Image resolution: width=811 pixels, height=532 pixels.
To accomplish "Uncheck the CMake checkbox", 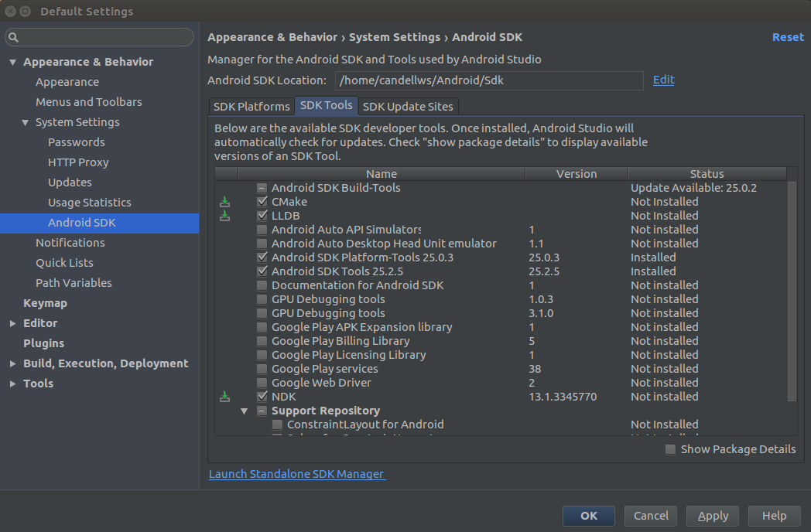I will (262, 202).
